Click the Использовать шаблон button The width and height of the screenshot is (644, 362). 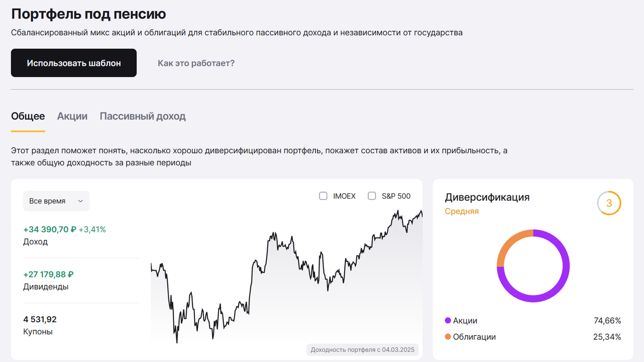coord(73,62)
